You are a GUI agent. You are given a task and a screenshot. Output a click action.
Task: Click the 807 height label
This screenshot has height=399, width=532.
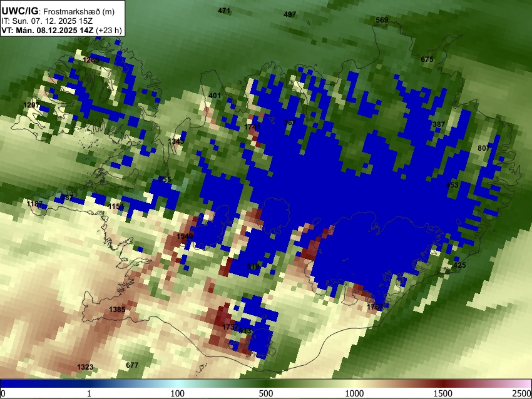[484, 148]
